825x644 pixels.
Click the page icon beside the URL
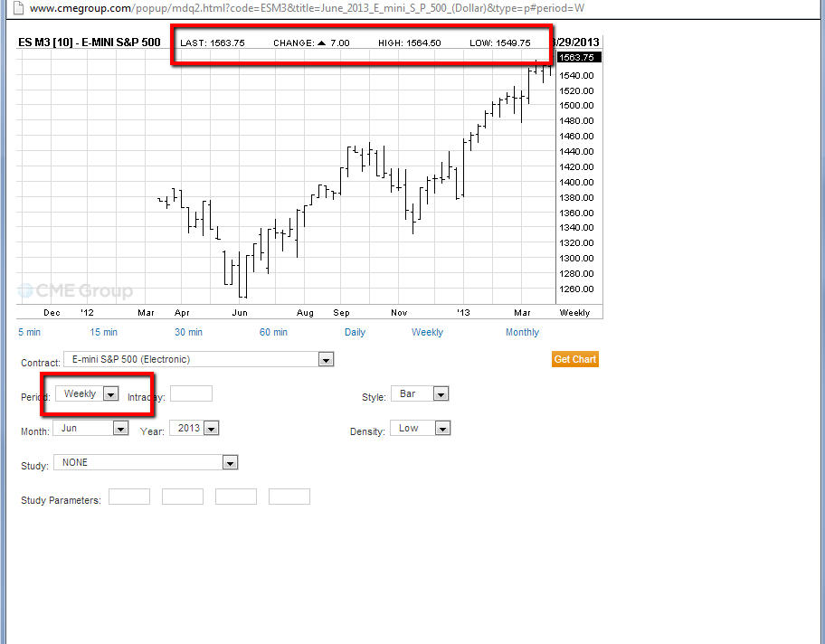pos(18,8)
